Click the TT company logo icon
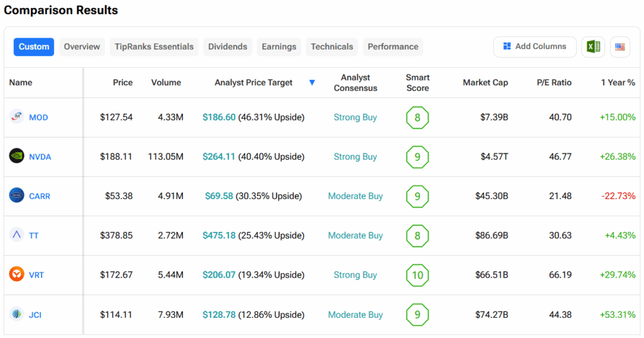 (17, 235)
